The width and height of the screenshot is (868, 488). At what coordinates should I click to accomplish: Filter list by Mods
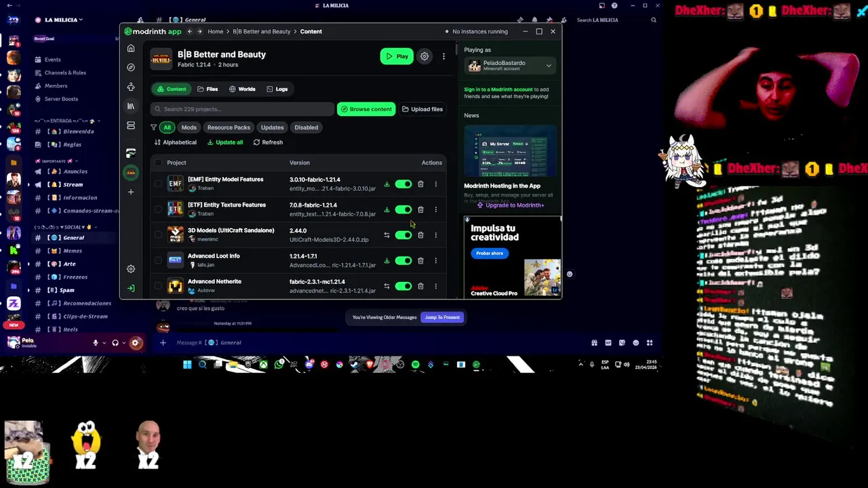189,127
